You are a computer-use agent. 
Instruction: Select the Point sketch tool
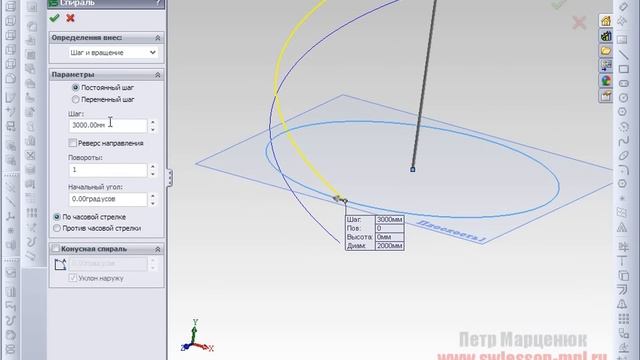tap(623, 198)
